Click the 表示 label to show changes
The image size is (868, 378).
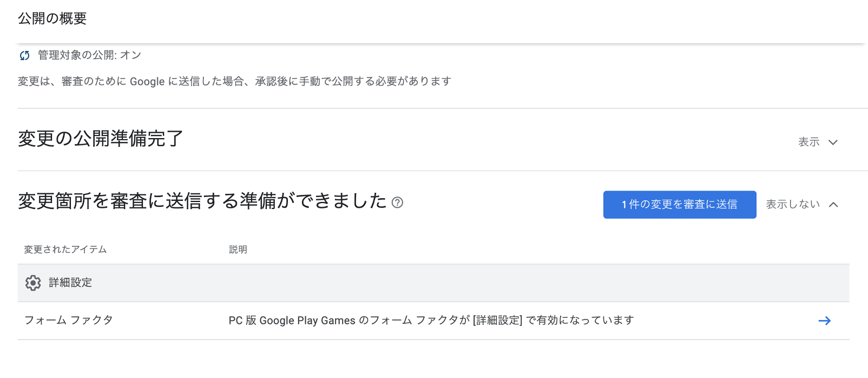(x=808, y=142)
